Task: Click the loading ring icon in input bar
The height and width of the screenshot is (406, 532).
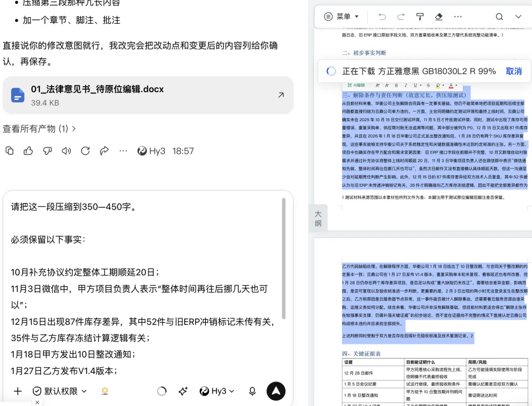Action: (162, 391)
